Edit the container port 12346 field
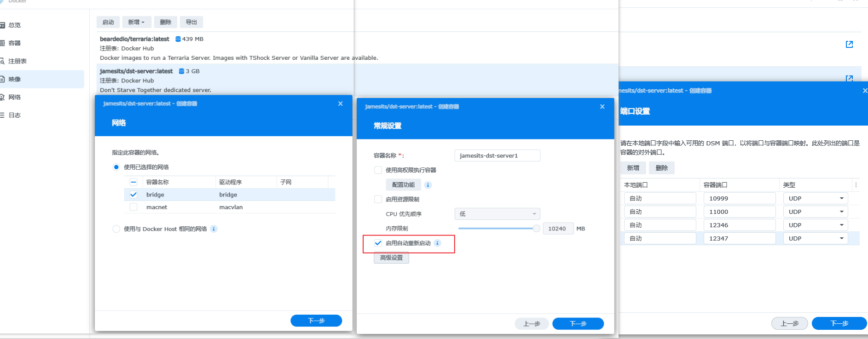Viewport: 868px width, 339px height. (x=740, y=225)
